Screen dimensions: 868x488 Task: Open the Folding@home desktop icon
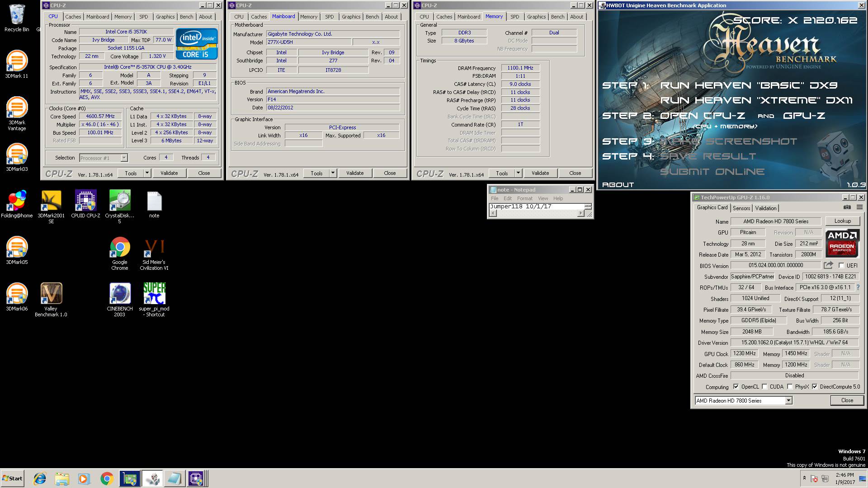click(17, 204)
